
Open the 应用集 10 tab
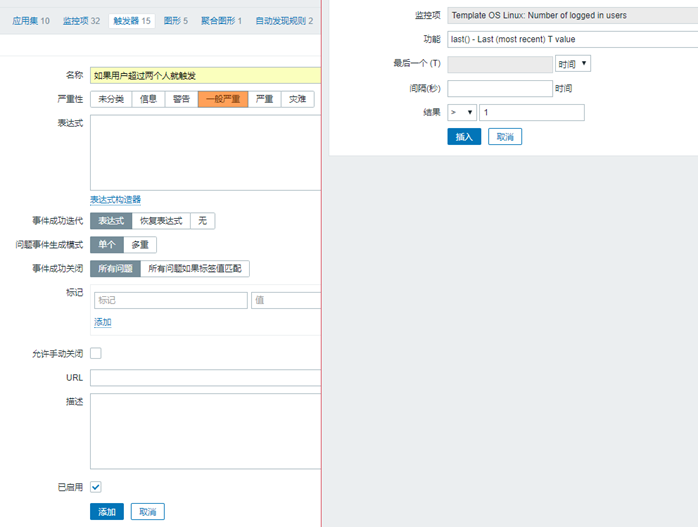point(31,20)
